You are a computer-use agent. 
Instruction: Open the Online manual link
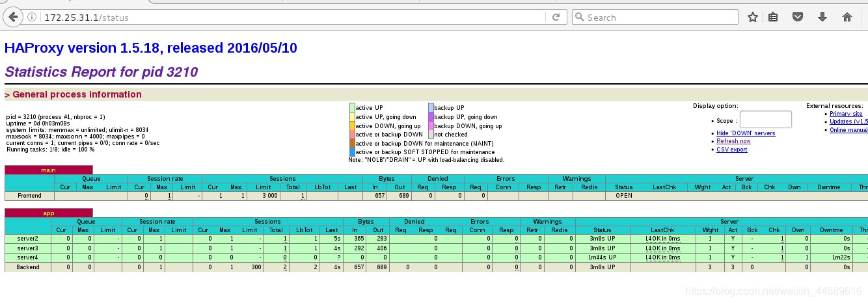point(848,130)
